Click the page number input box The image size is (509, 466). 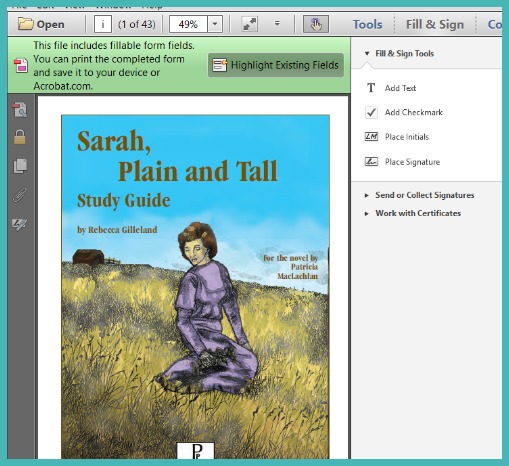coord(103,24)
